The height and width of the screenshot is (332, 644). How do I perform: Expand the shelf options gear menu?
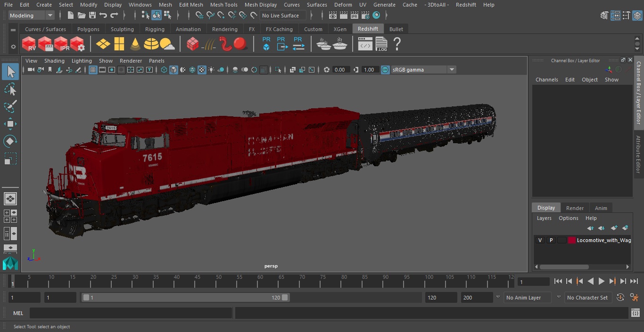pos(13,47)
